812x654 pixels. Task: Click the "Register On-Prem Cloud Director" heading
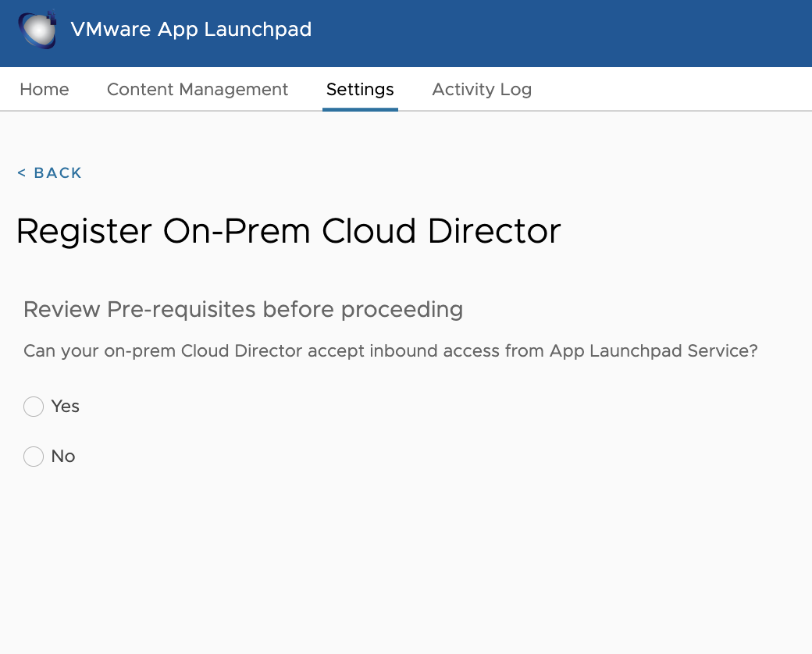(289, 232)
